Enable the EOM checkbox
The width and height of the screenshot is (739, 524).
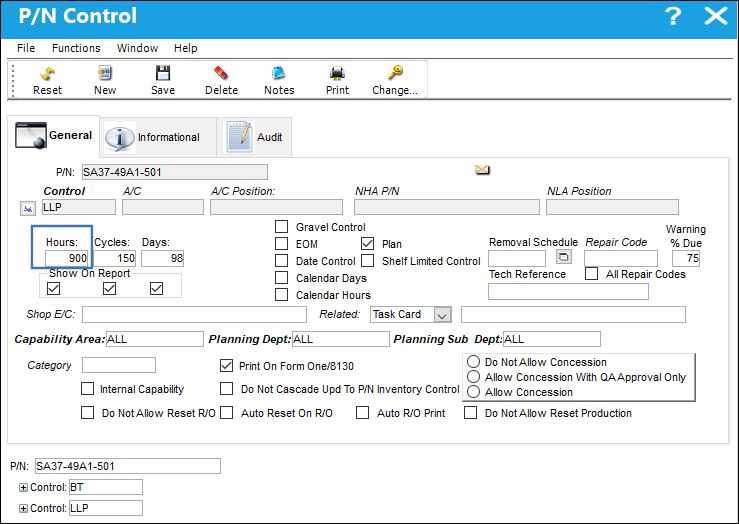pos(281,244)
